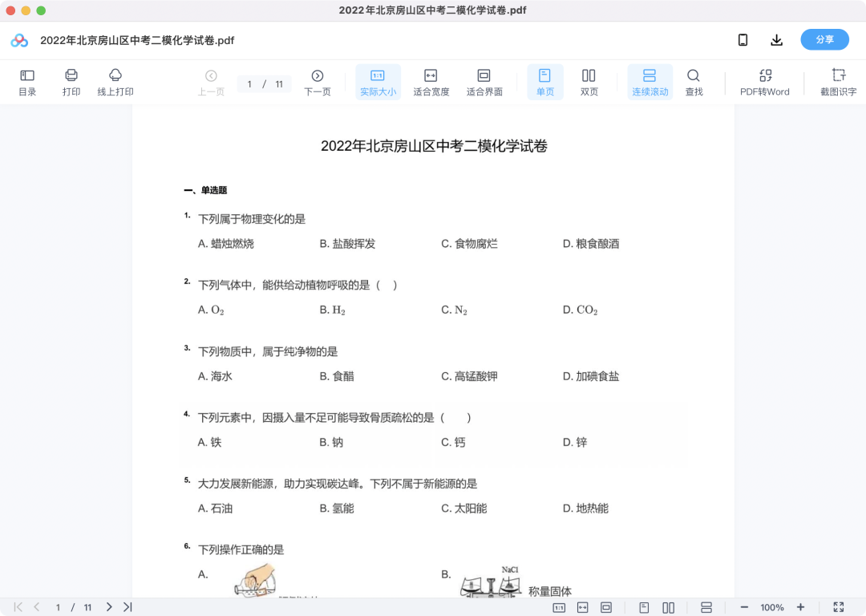Open the 查找 search tool
Viewport: 866px width, 616px height.
tap(694, 82)
